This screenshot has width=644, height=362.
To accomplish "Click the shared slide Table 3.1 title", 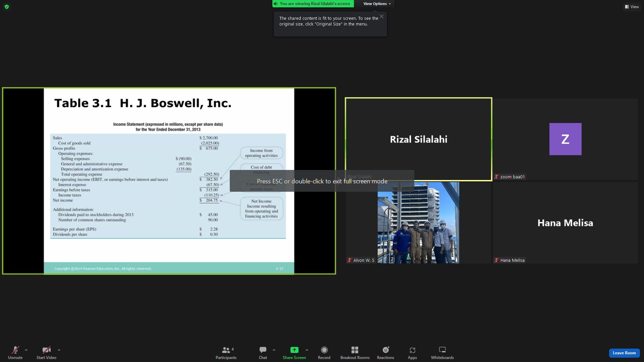I will pyautogui.click(x=143, y=103).
